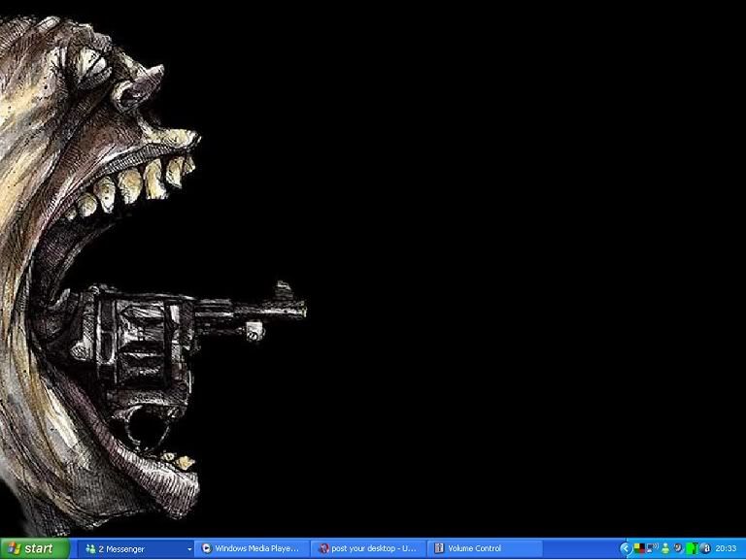Open the Volume Control taskbar button
Screen dimensions: 746x560
[x=485, y=548]
